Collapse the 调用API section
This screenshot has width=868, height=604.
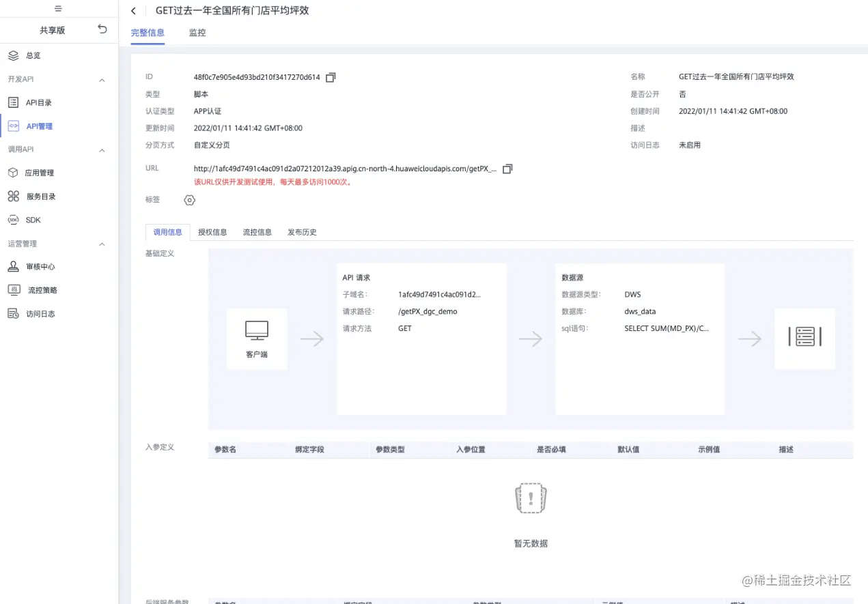point(102,150)
